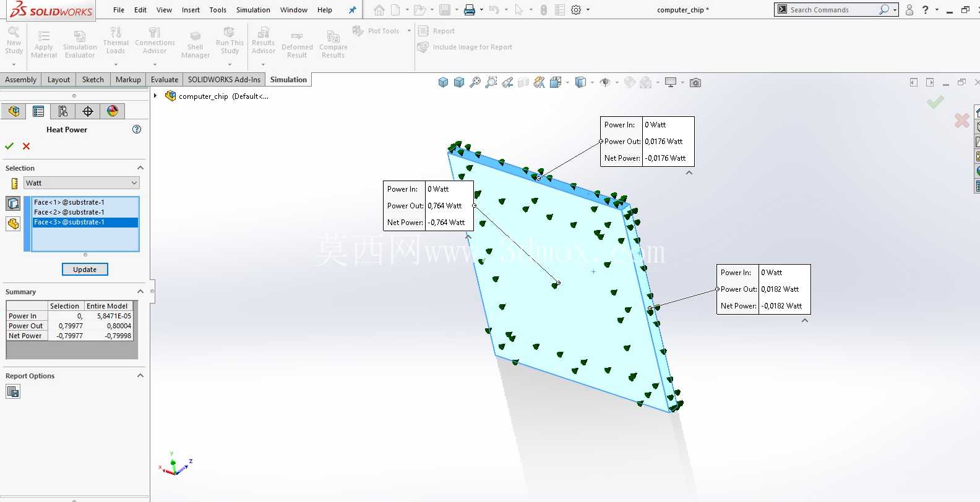Image resolution: width=980 pixels, height=502 pixels.
Task: Click the Deformed Result button
Action: click(x=297, y=43)
